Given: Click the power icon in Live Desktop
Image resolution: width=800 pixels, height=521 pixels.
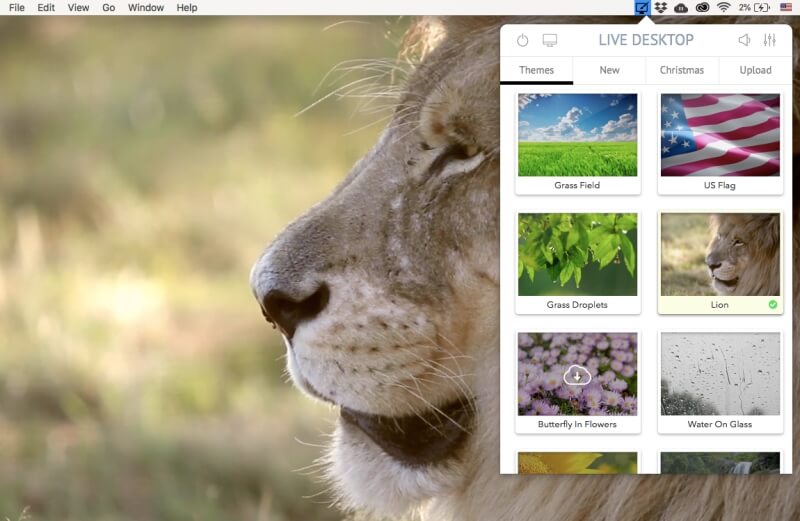Looking at the screenshot, I should (522, 40).
